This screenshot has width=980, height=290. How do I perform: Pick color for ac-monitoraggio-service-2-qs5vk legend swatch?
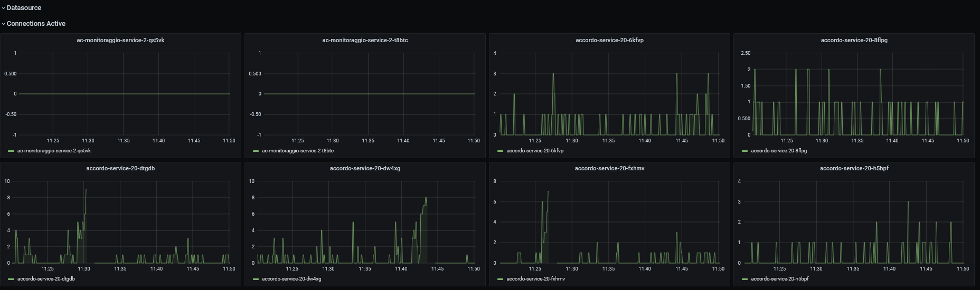pos(11,151)
